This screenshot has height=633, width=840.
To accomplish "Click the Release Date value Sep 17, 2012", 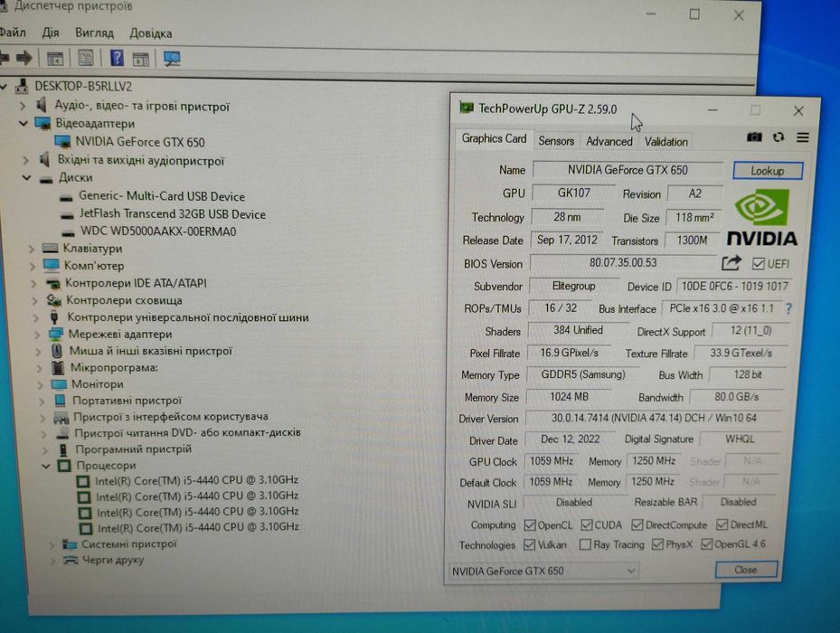I will 567,240.
